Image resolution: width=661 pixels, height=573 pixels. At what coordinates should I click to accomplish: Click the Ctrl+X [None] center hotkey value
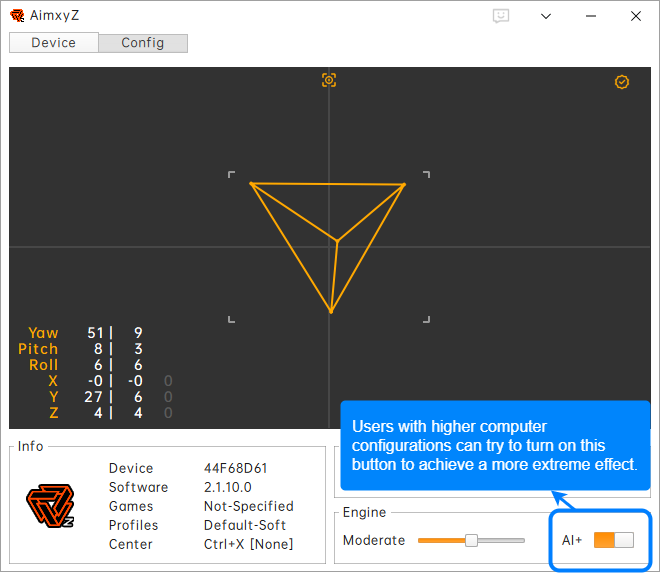[248, 544]
